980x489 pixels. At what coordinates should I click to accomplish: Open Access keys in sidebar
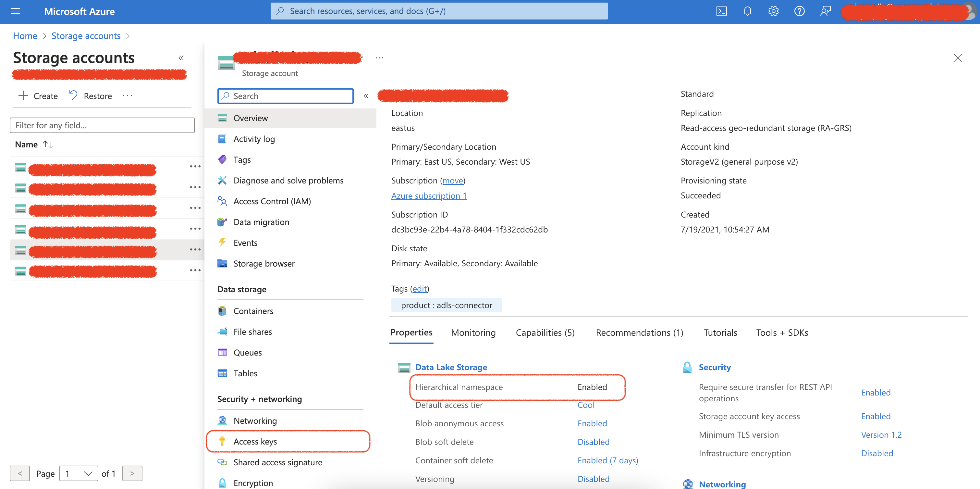coord(255,442)
